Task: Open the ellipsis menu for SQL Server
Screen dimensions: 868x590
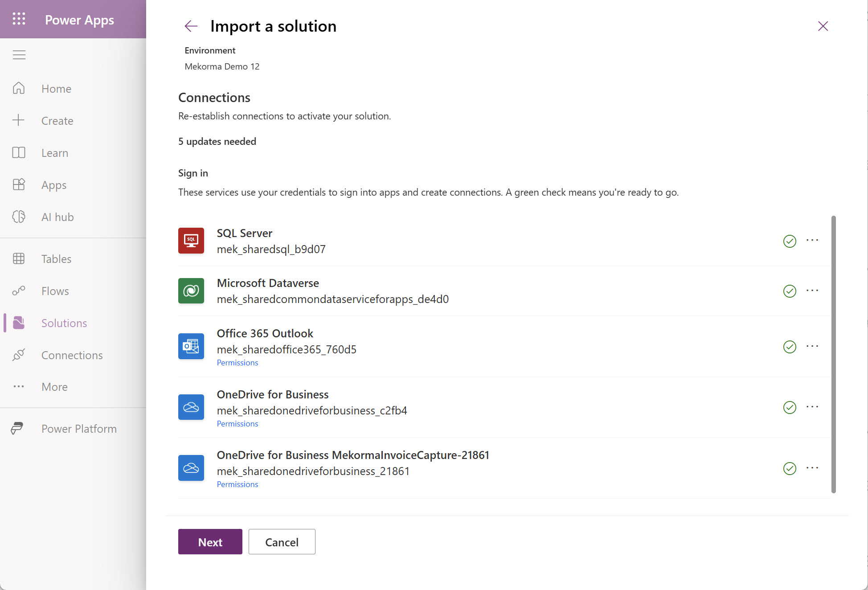Action: 812,240
